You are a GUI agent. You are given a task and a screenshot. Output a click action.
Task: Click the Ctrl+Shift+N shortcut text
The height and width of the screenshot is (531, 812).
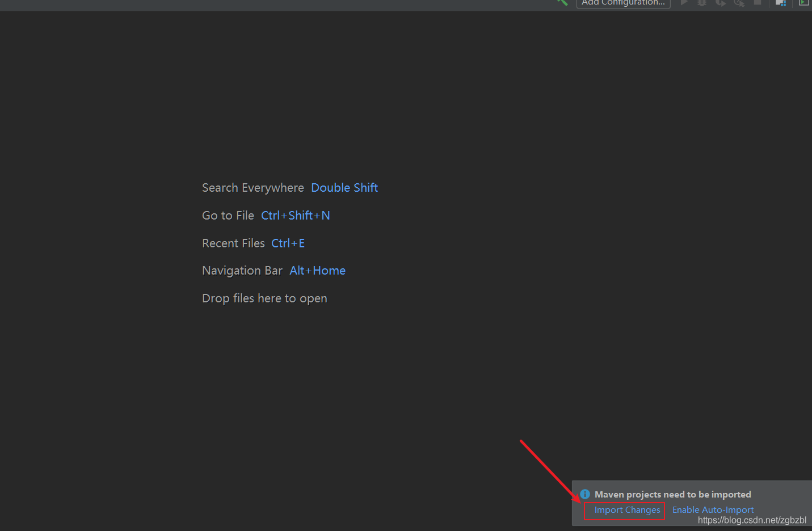296,216
